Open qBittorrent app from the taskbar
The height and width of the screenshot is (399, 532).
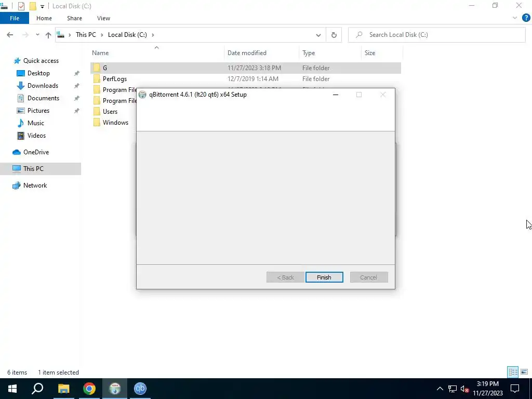[140, 389]
